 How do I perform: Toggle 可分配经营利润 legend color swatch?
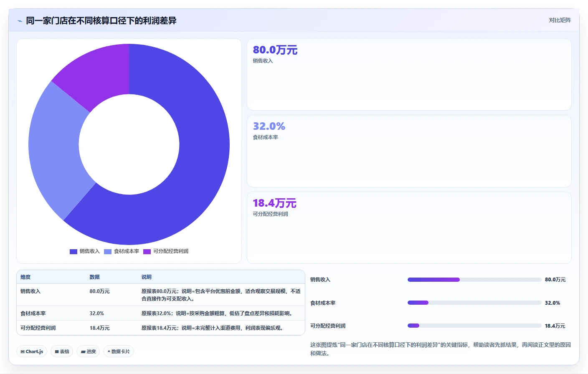click(x=147, y=251)
